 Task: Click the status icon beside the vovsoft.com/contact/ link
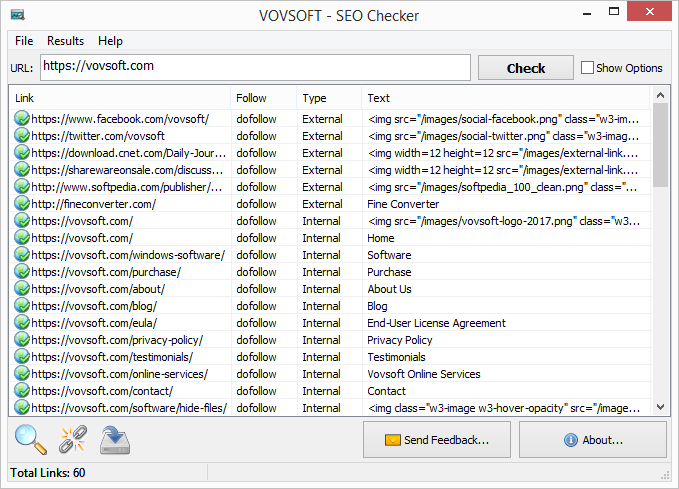(22, 390)
